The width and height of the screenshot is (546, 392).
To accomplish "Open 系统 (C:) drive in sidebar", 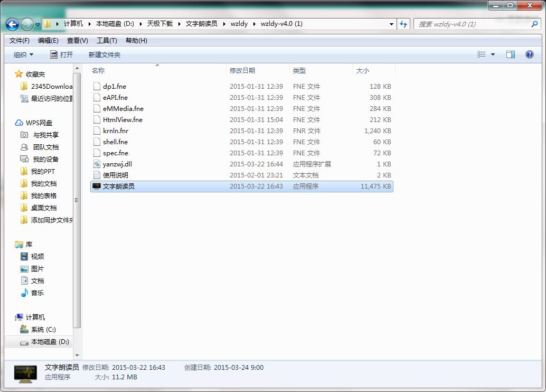I will 38,329.
